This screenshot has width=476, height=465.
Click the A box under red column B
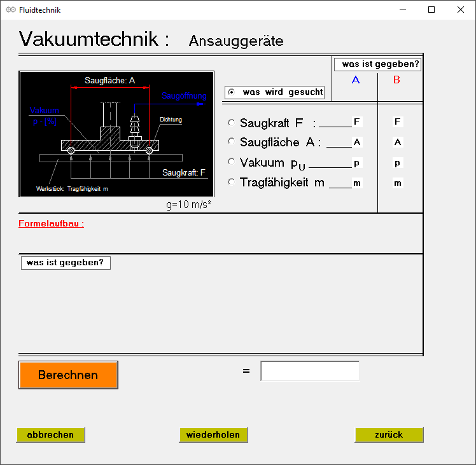pos(398,142)
